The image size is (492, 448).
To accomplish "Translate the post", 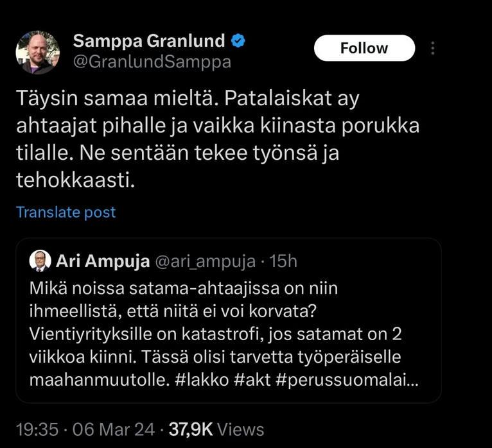I will point(66,212).
